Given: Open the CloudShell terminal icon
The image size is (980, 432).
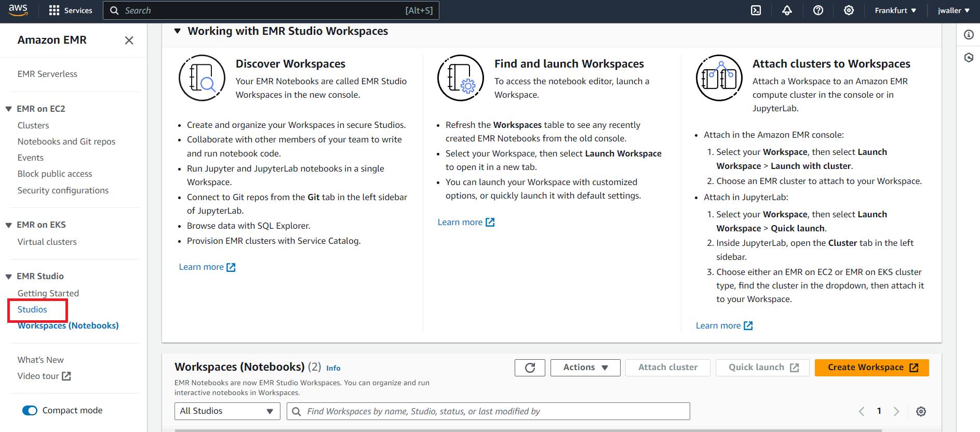Looking at the screenshot, I should [x=756, y=10].
